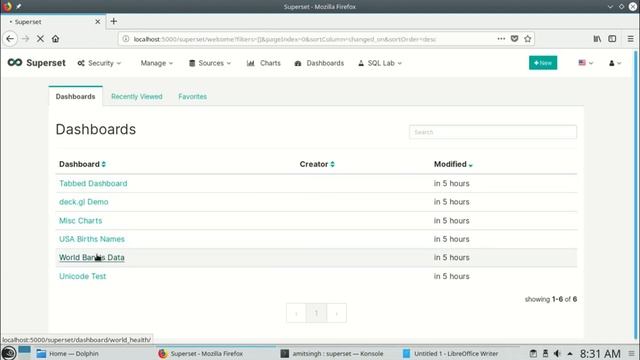
Task: Show hidden system tray icons arrow
Action: pyautogui.click(x=570, y=353)
